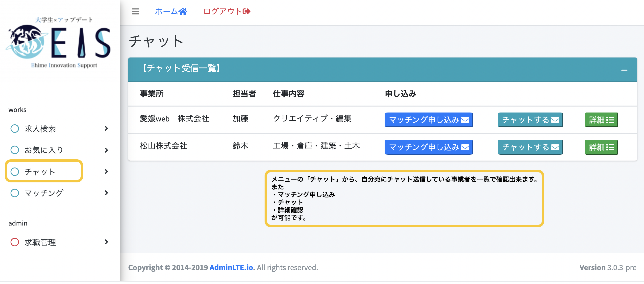Click the list icon inside the top 詳細 button

(610, 120)
